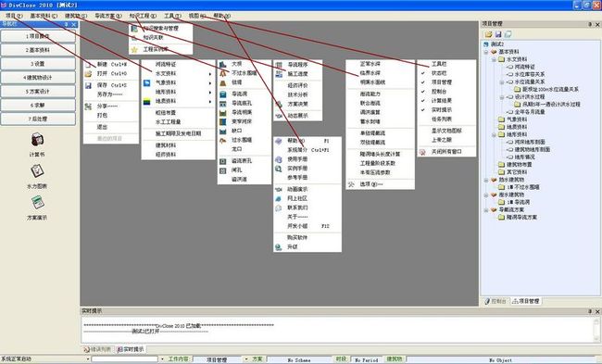Click the open-folder icon in the 项目管理 toolbar
602x364 pixels.
(488, 34)
